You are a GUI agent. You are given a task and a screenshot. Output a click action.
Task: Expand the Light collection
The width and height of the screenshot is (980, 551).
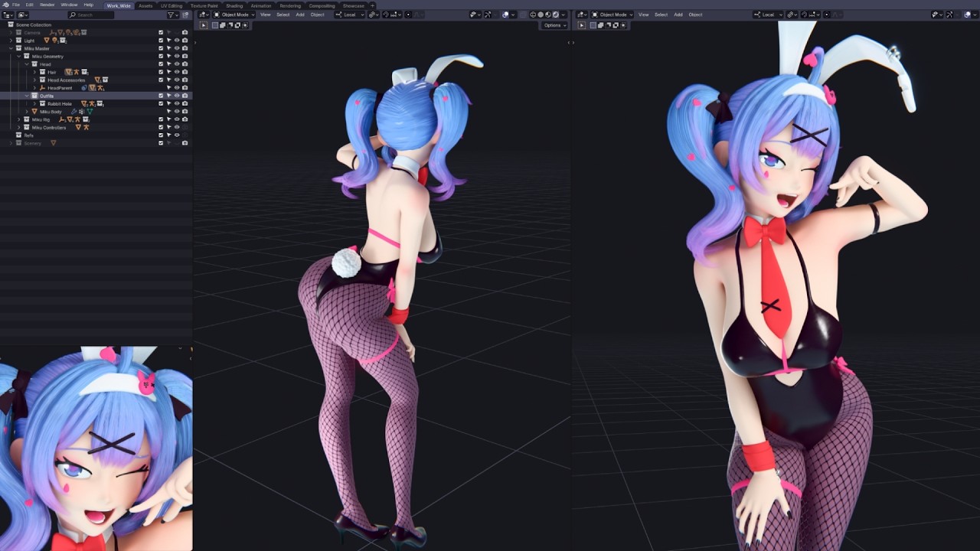click(11, 40)
